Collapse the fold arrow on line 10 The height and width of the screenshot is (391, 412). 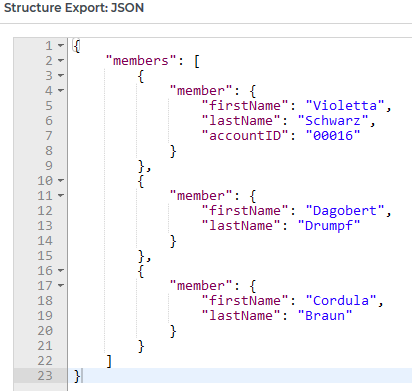point(61,180)
